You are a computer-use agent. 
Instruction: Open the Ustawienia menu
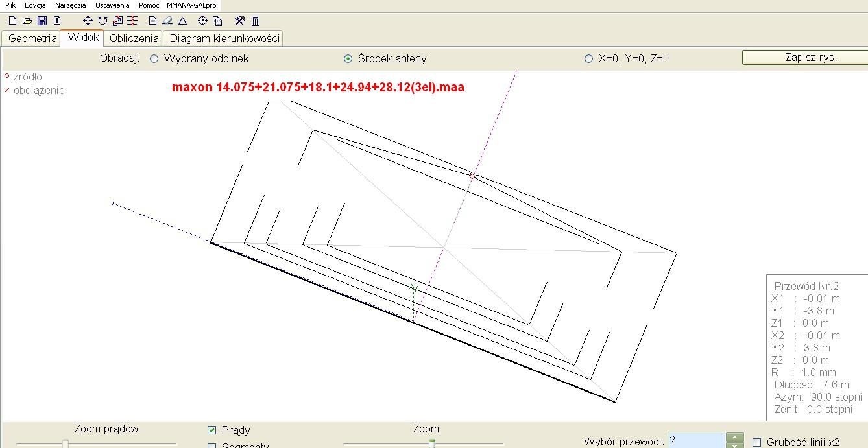pos(112,5)
